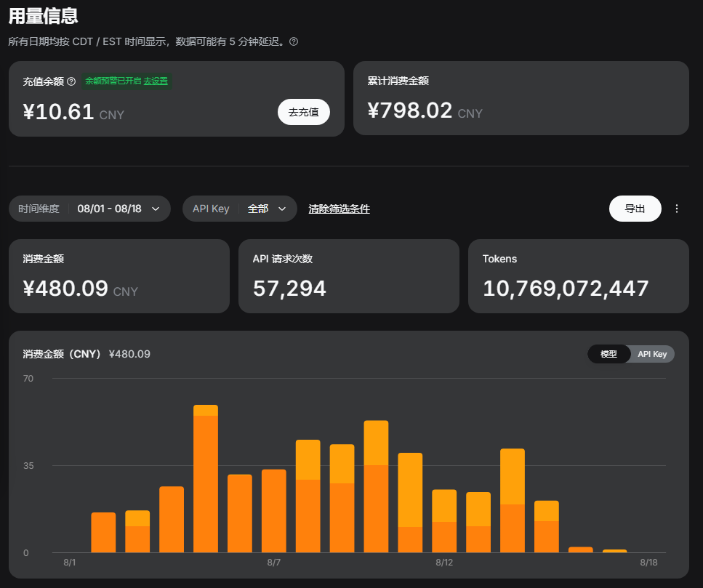
Task: Select the ¥480.09 amount in the 消费金额 card
Action: tap(65, 288)
